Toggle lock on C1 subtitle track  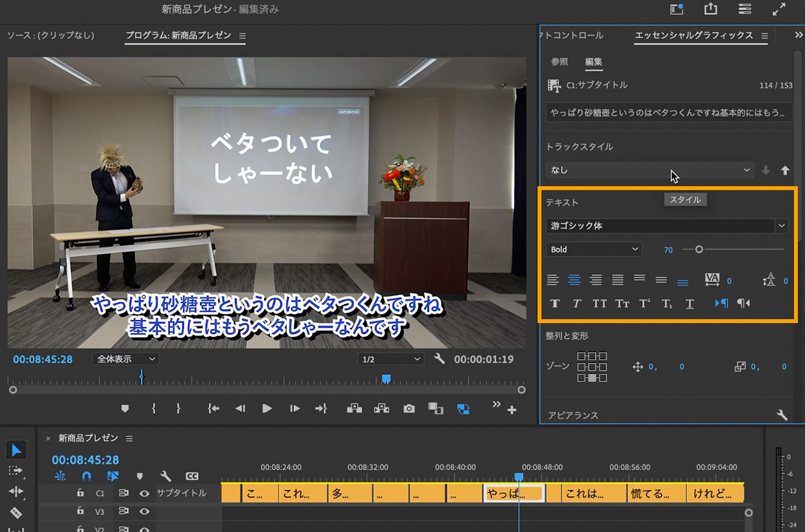(80, 493)
